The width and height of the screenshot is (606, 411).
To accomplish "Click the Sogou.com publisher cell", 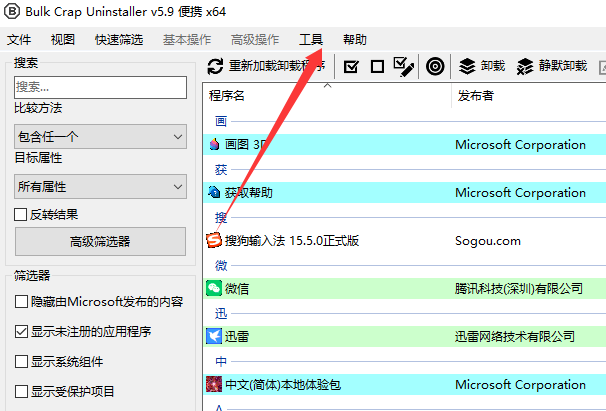I will [488, 240].
